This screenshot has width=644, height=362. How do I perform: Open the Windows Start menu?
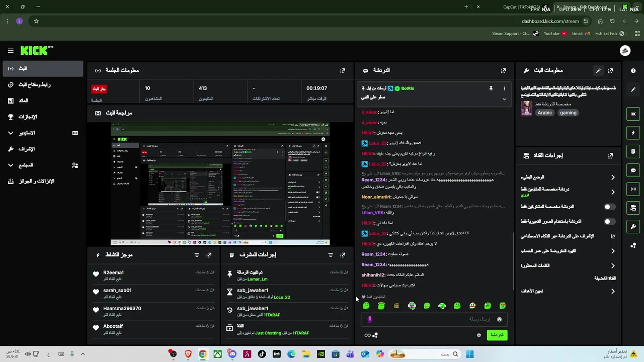pos(469,354)
